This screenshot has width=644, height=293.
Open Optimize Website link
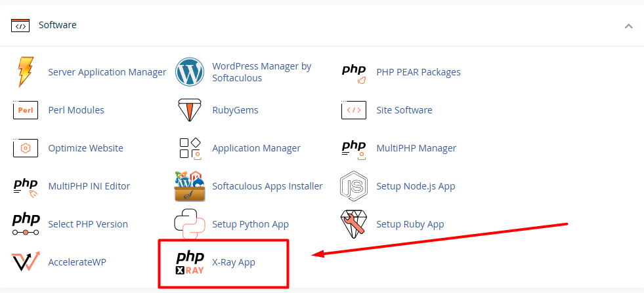pos(85,149)
